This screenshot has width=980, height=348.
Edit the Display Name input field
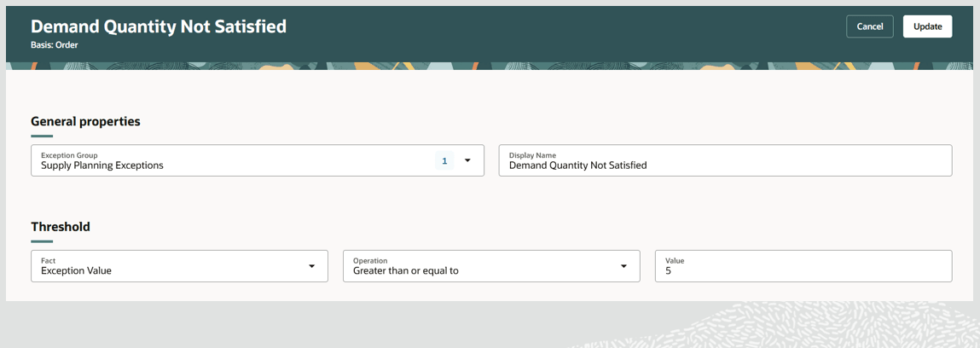725,160
